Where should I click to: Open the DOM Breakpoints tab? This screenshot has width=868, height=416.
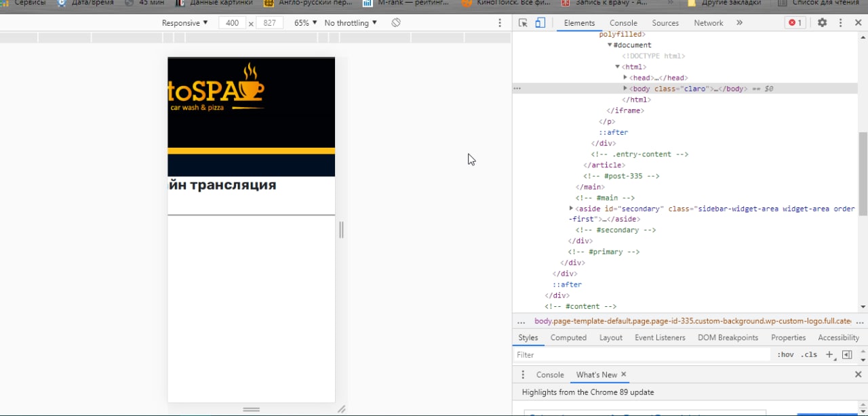pyautogui.click(x=728, y=337)
